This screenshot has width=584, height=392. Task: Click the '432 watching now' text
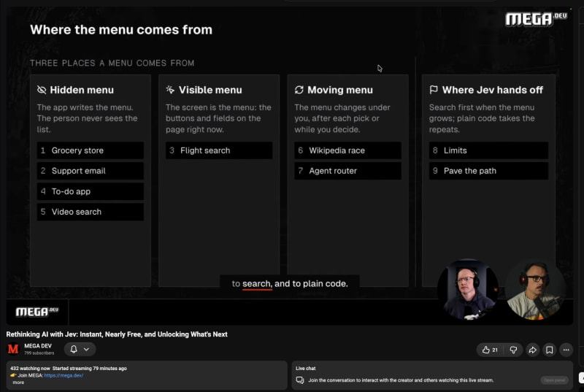pos(30,368)
